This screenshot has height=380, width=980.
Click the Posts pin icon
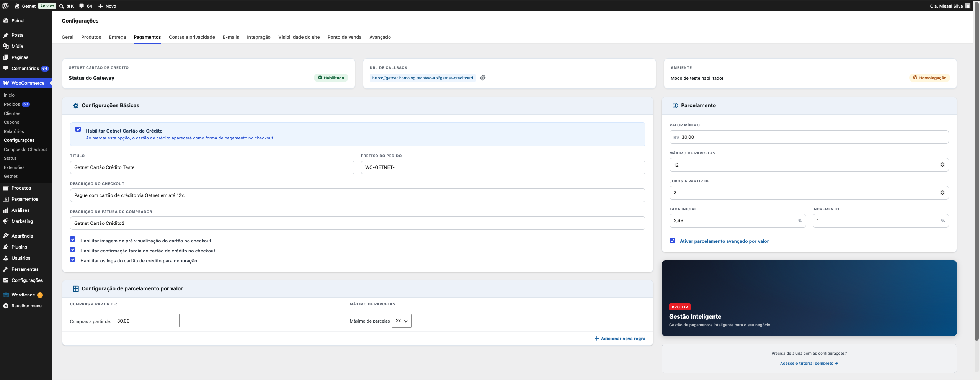(x=6, y=35)
